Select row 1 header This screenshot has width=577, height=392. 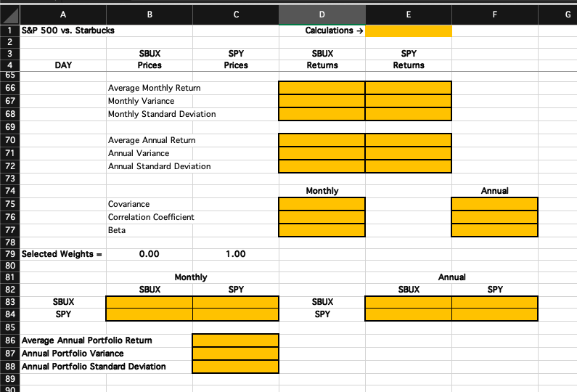point(10,30)
